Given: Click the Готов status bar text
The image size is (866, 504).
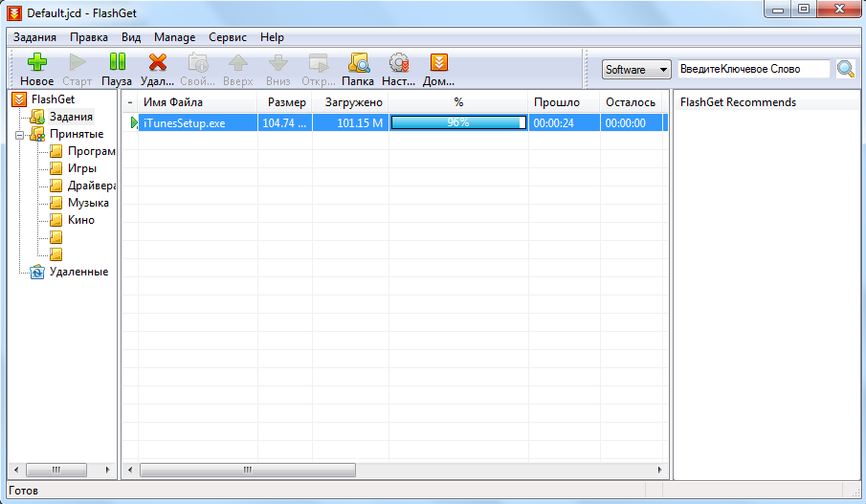Looking at the screenshot, I should click(x=23, y=491).
